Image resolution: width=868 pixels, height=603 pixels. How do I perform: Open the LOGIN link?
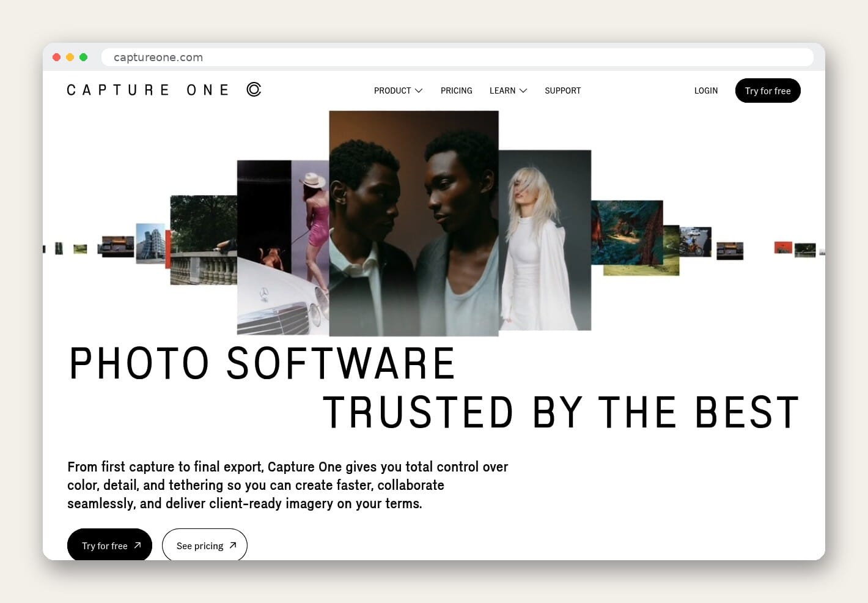[706, 91]
